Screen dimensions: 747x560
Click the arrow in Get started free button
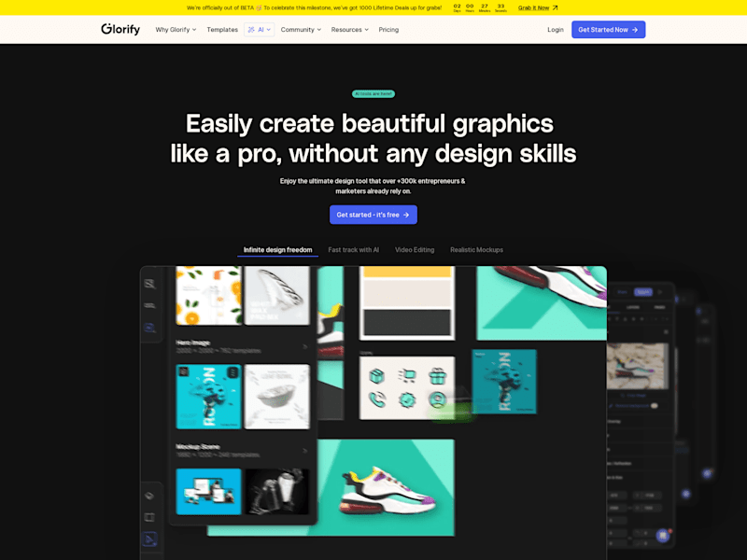[x=406, y=215]
